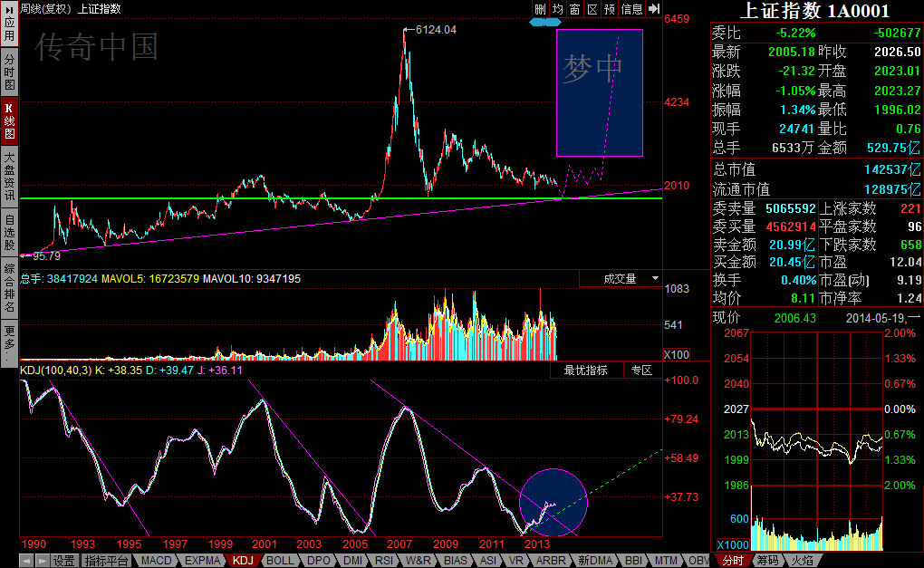
Task: Select the BOLL indicator tab
Action: [280, 561]
